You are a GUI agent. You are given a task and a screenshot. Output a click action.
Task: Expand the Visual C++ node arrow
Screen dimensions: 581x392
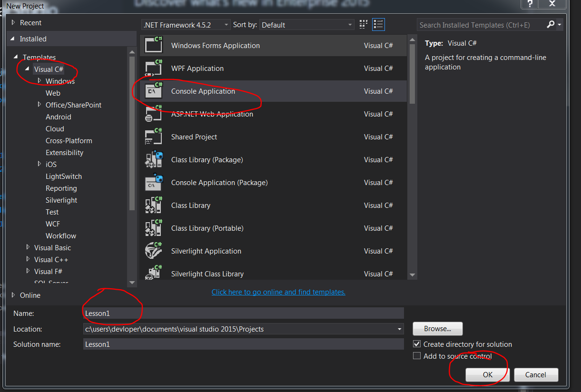[x=28, y=259]
